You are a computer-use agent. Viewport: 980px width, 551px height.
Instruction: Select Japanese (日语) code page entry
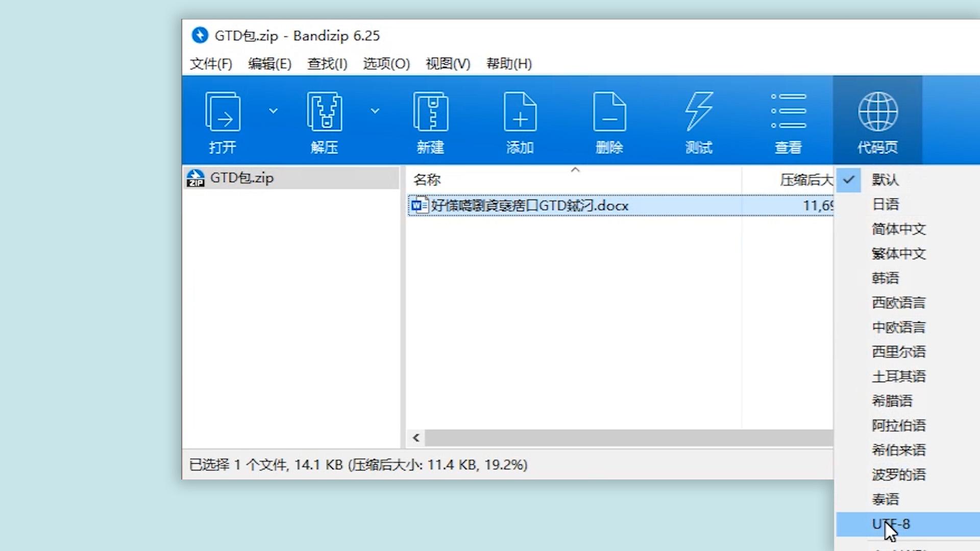point(885,205)
